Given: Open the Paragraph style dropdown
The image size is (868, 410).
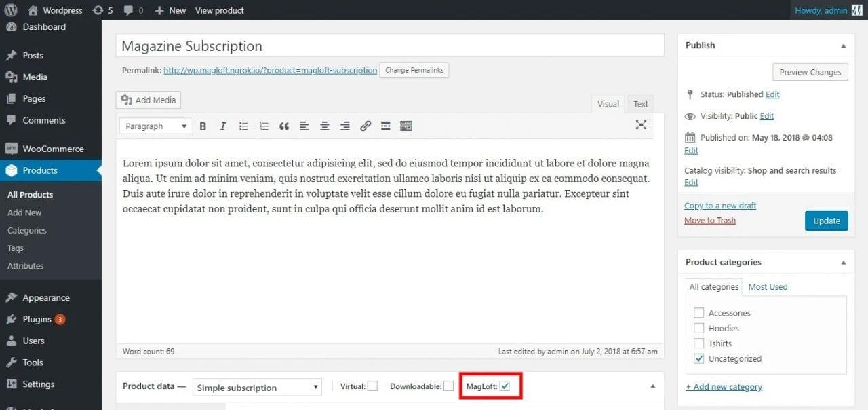Looking at the screenshot, I should pyautogui.click(x=155, y=126).
